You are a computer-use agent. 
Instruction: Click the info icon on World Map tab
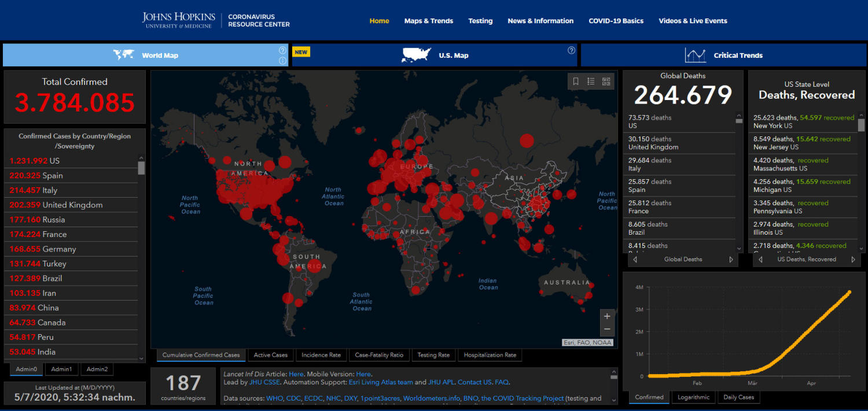282,61
